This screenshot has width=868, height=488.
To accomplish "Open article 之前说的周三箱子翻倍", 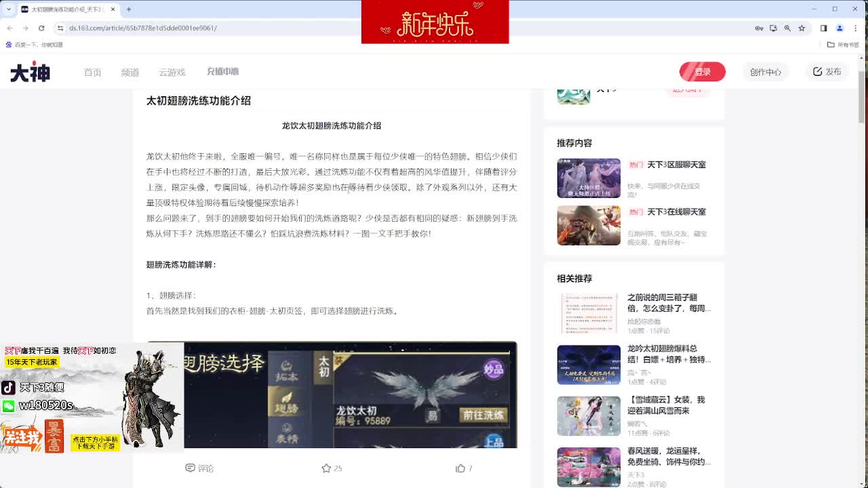I will [x=669, y=303].
